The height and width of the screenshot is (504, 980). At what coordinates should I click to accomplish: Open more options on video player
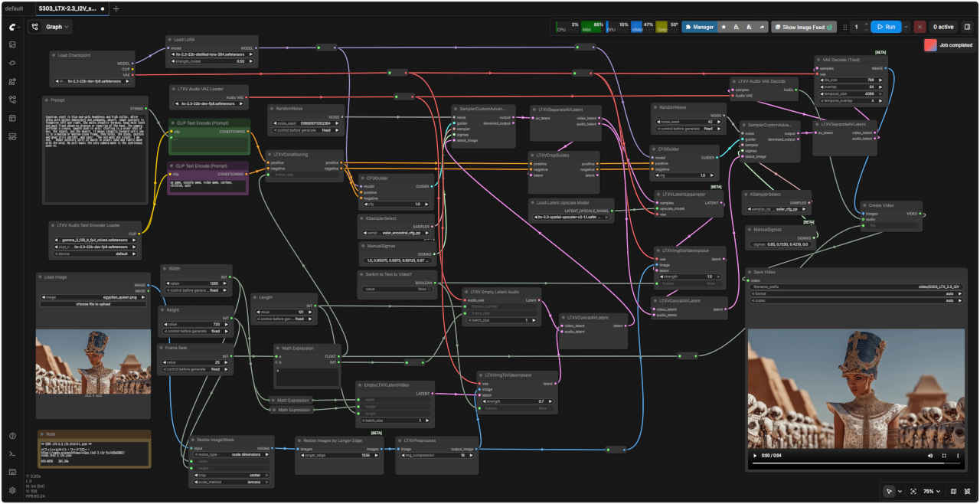(958, 456)
